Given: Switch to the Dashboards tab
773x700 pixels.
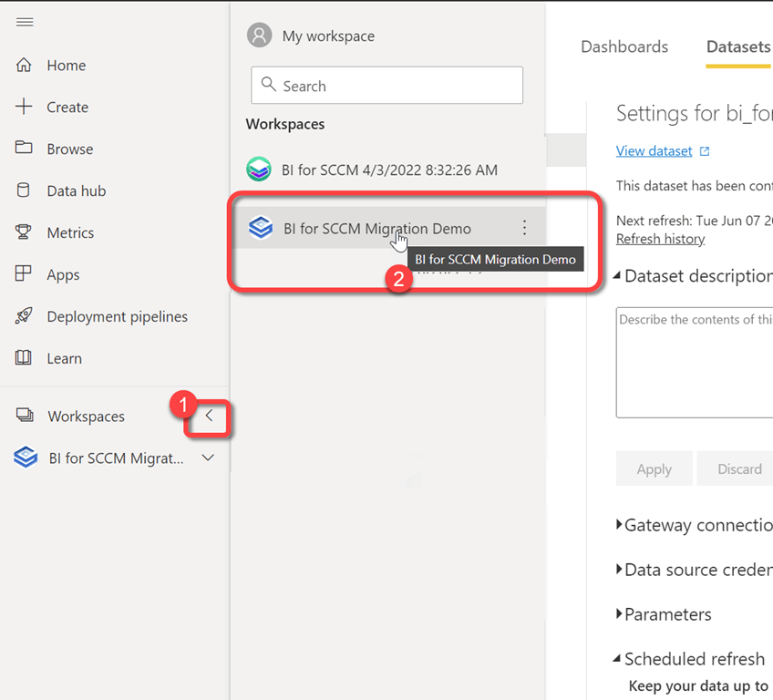Looking at the screenshot, I should (624, 46).
